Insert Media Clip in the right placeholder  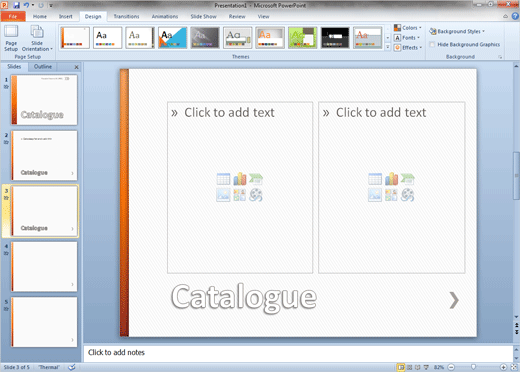pyautogui.click(x=407, y=195)
